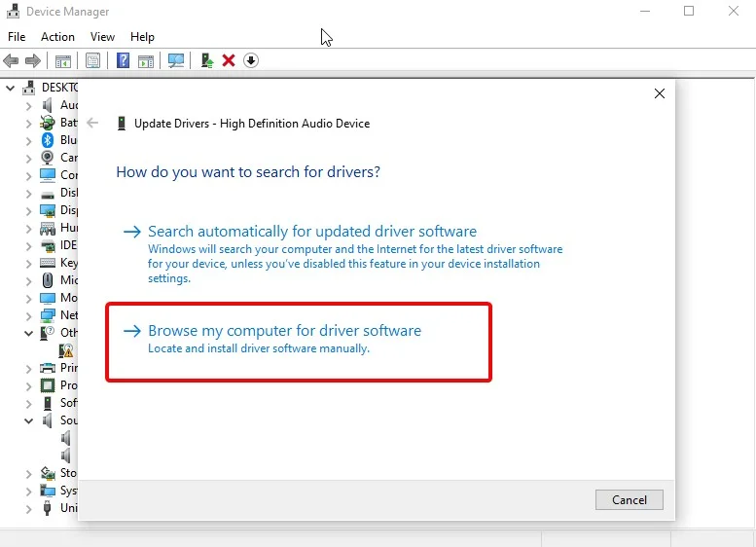
Task: Click the Properties toolbar icon
Action: point(92,60)
